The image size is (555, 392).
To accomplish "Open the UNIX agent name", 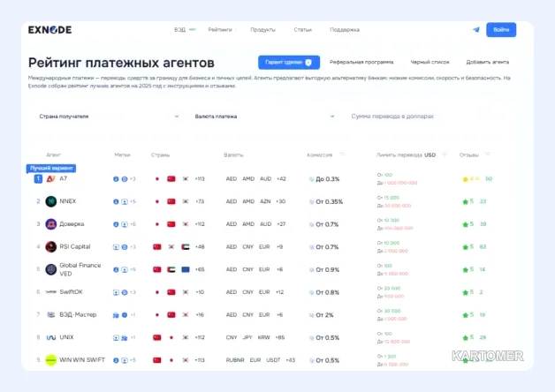I will coord(66,337).
